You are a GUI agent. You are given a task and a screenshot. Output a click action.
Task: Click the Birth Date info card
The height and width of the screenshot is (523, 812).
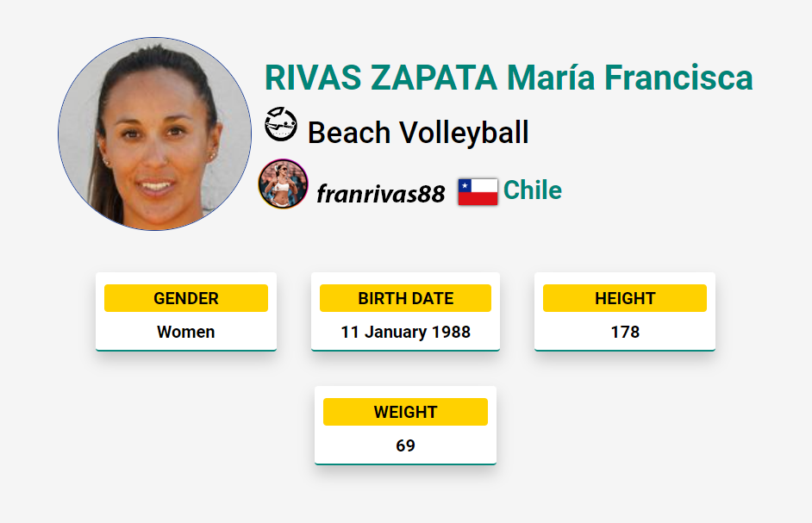[x=405, y=312]
